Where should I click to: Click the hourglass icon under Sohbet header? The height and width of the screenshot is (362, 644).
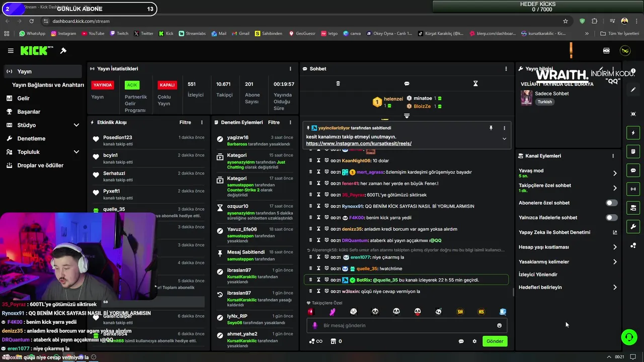(475, 83)
